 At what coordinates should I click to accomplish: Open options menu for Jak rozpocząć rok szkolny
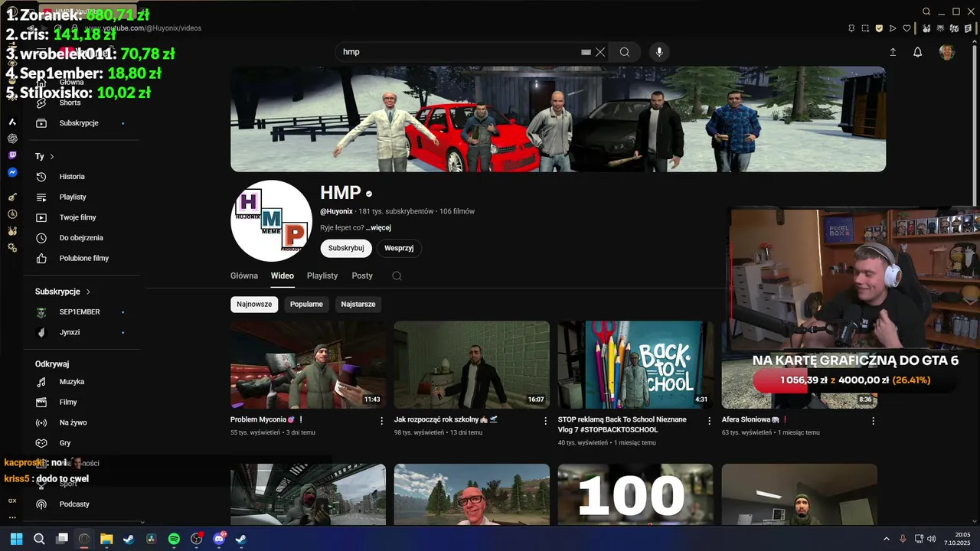point(545,421)
